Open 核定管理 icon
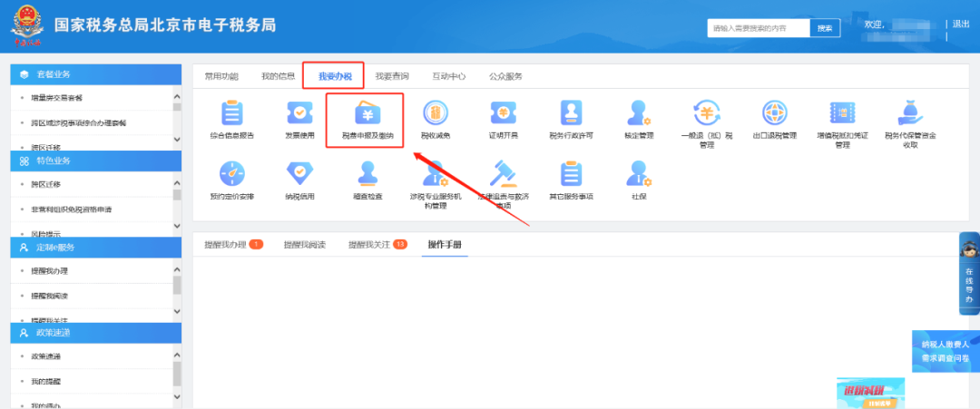Screen dimensions: 980x409 pos(639,113)
